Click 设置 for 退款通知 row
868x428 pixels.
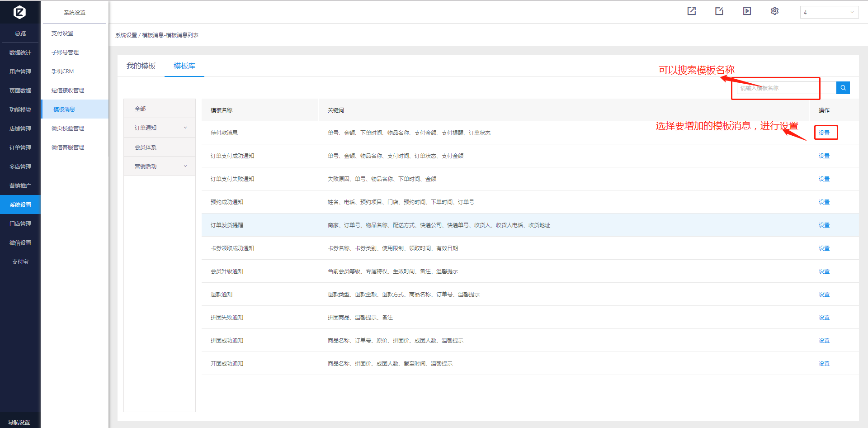tap(824, 295)
